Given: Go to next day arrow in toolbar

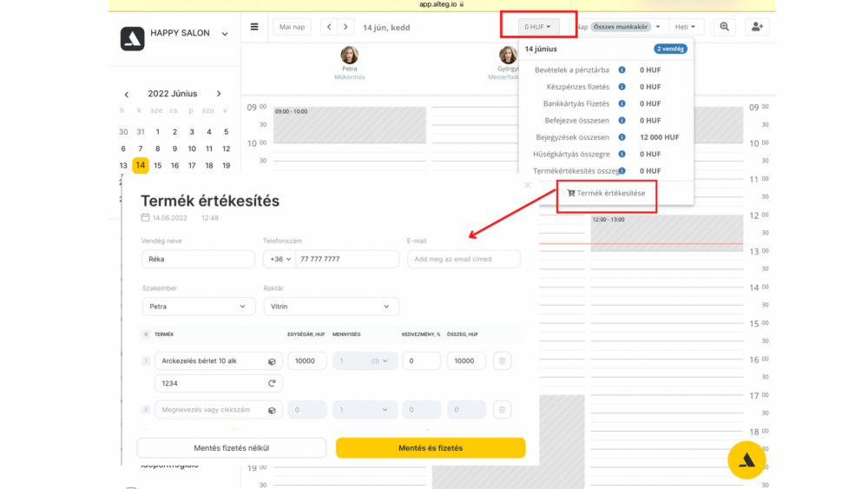Looking at the screenshot, I should tap(346, 27).
